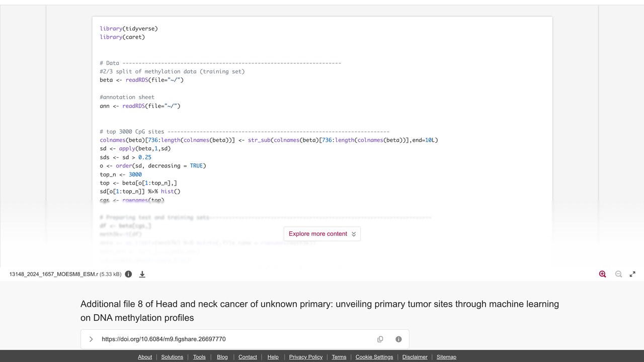Viewport: 644px width, 362px height.
Task: Click the line sds <- sd > 0.25
Action: [126, 157]
